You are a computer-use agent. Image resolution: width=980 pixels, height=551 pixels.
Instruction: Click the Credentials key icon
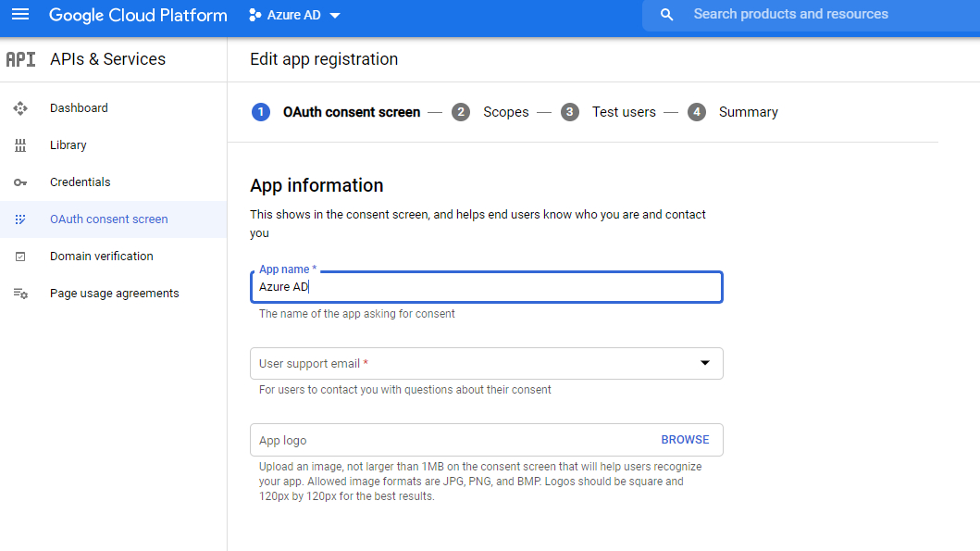[20, 182]
